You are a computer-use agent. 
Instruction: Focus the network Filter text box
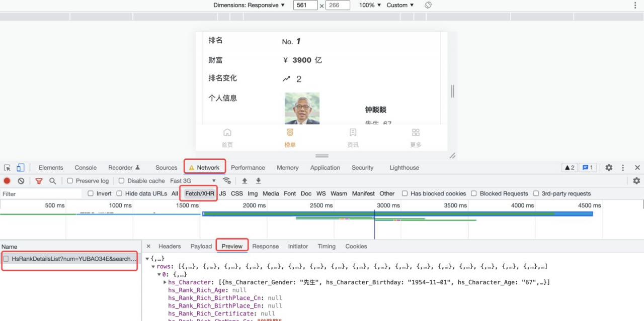41,193
